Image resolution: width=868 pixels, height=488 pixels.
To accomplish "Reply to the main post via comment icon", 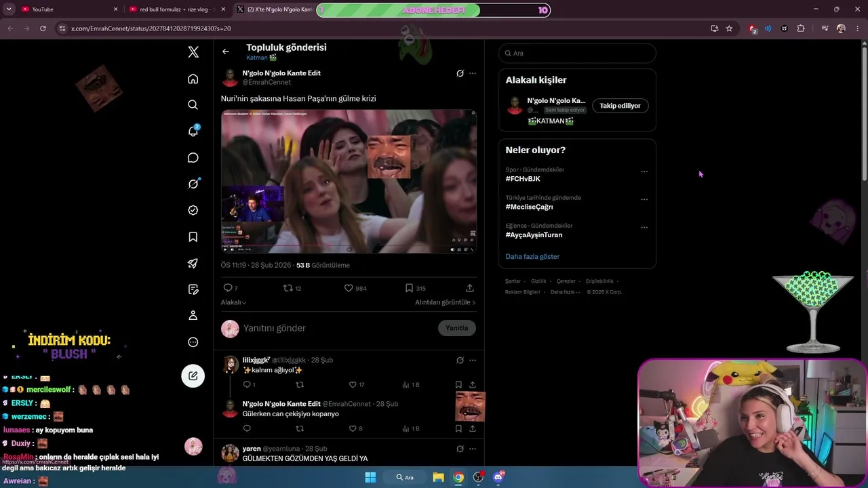I will [x=228, y=288].
